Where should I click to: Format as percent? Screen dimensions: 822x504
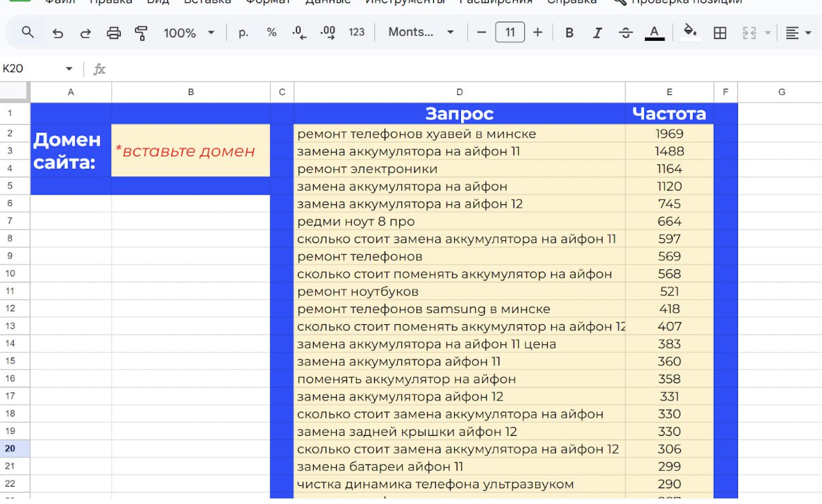pos(271,33)
